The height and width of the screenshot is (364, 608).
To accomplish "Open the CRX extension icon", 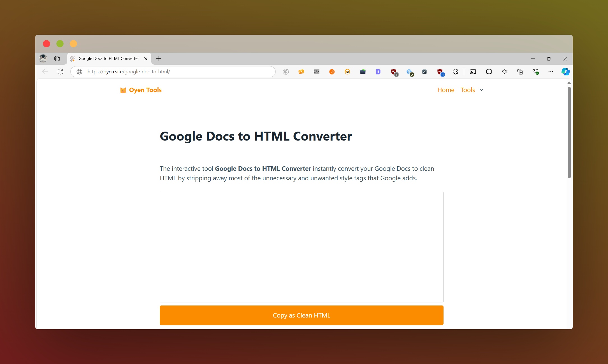I will coord(317,72).
